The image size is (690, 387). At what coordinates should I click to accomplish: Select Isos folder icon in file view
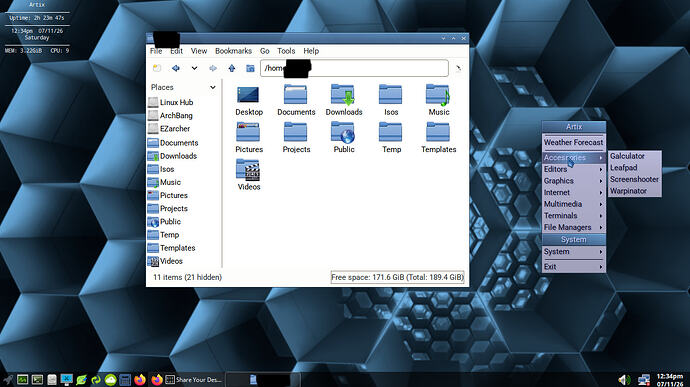pos(390,95)
